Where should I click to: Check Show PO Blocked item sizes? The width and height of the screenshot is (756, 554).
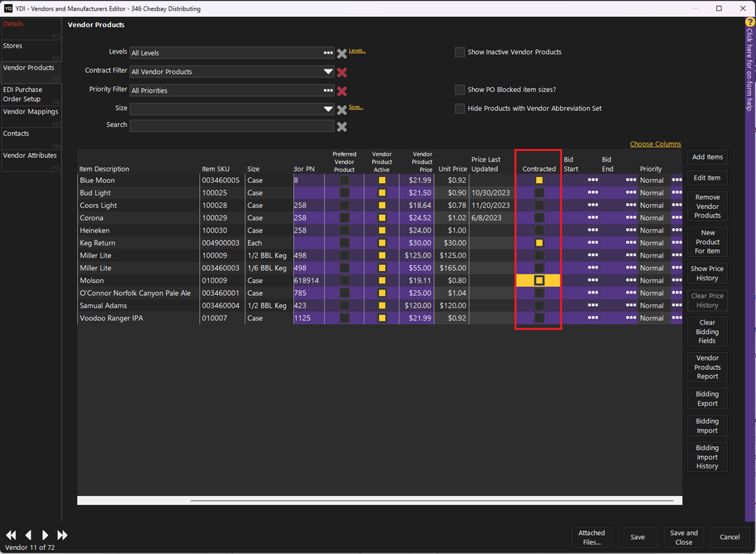tap(460, 90)
